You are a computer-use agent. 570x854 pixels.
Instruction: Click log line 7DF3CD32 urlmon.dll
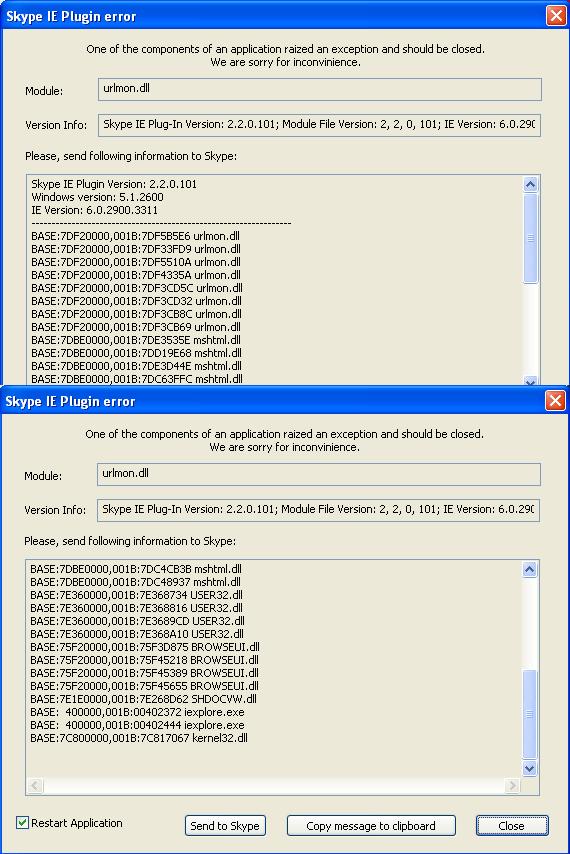[x=136, y=301]
